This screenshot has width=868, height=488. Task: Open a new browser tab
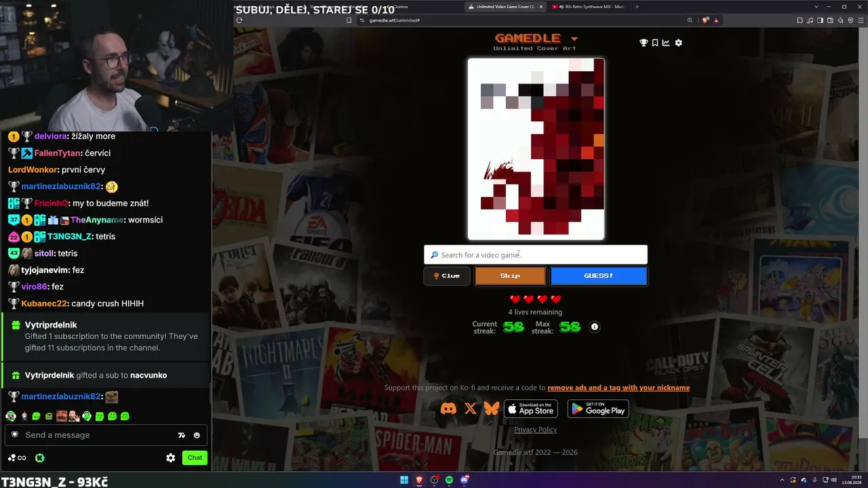click(x=637, y=7)
